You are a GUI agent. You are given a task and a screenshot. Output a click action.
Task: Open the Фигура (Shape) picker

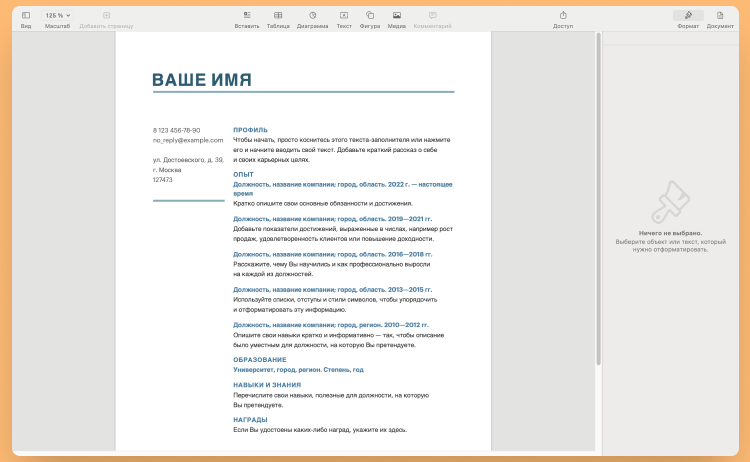pos(370,16)
